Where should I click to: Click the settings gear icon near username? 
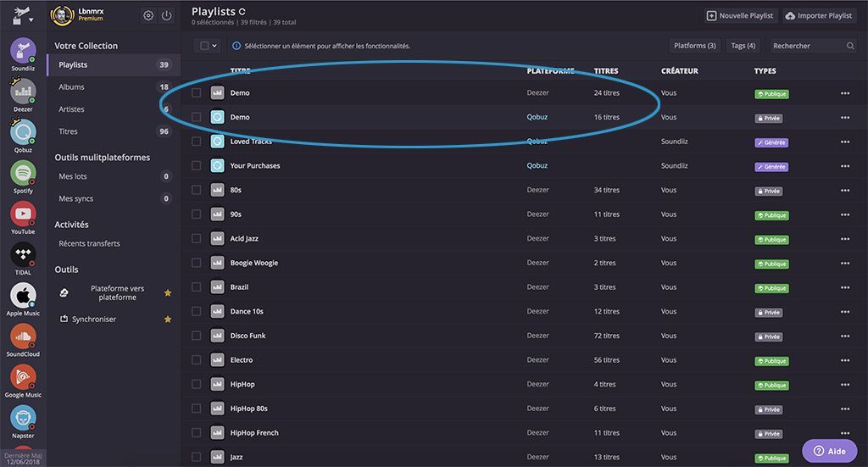coord(148,16)
